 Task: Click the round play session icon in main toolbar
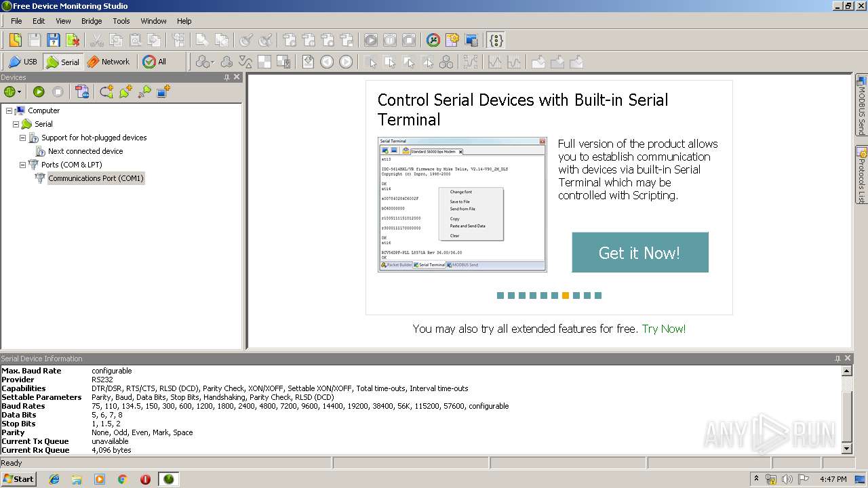371,40
